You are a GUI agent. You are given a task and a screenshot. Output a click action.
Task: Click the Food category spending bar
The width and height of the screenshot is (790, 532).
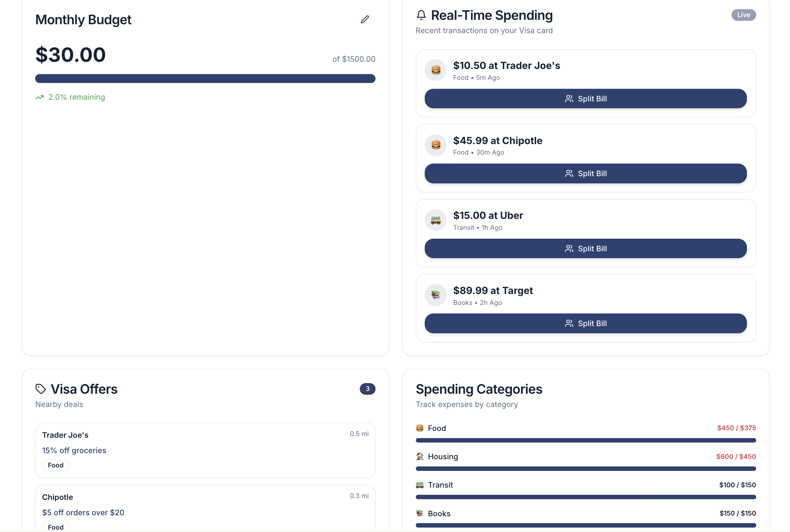[x=585, y=440]
